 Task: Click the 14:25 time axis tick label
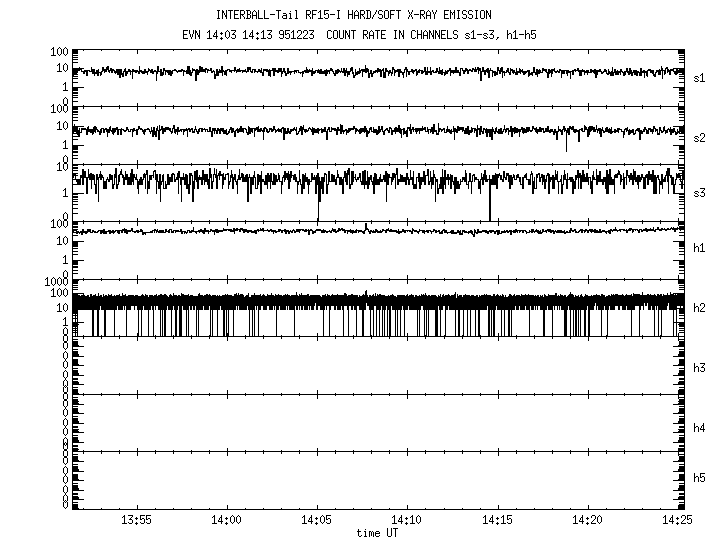tap(677, 521)
